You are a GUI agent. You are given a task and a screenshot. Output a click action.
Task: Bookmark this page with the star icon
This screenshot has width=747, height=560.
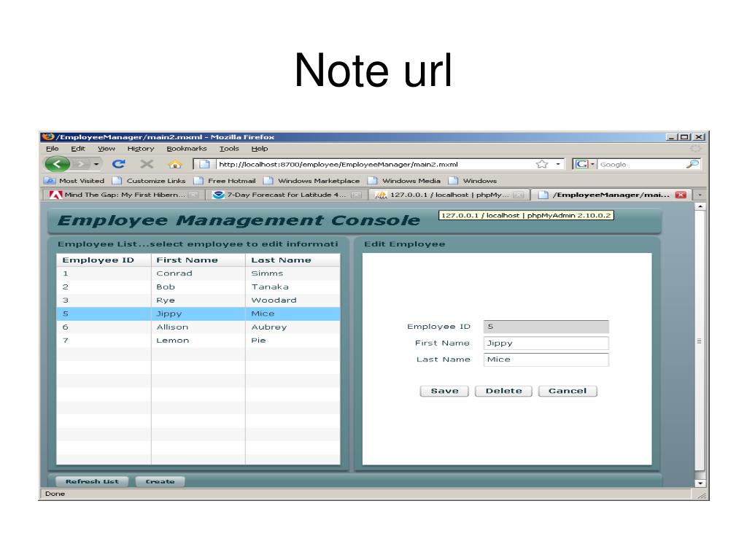tap(542, 164)
